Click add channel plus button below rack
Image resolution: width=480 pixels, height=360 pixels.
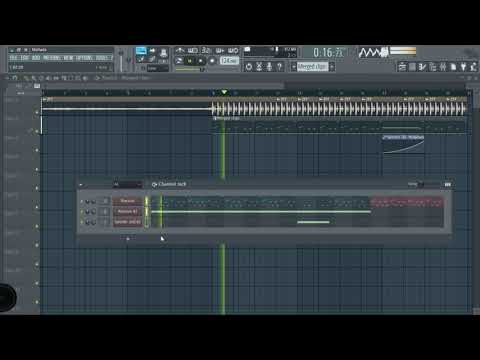pyautogui.click(x=128, y=238)
